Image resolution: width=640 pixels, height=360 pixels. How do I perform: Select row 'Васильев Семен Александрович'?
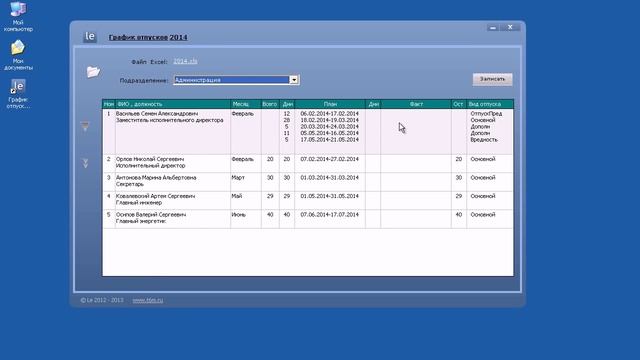click(308, 131)
